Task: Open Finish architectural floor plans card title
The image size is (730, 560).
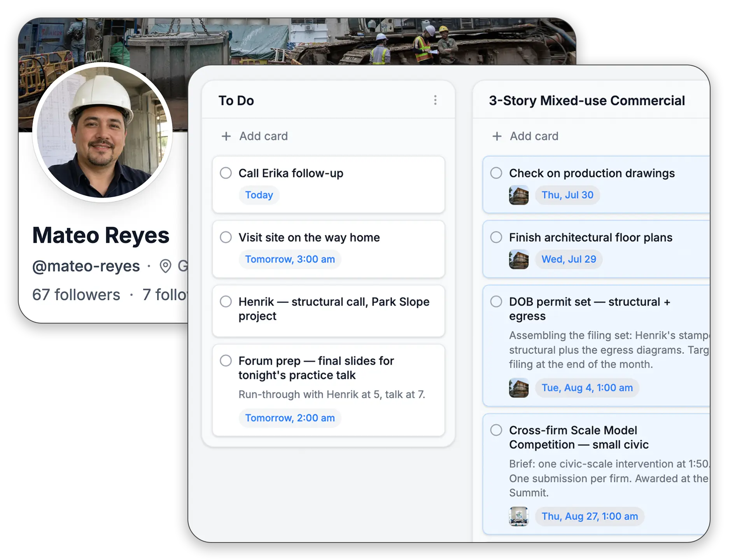Action: click(x=590, y=238)
